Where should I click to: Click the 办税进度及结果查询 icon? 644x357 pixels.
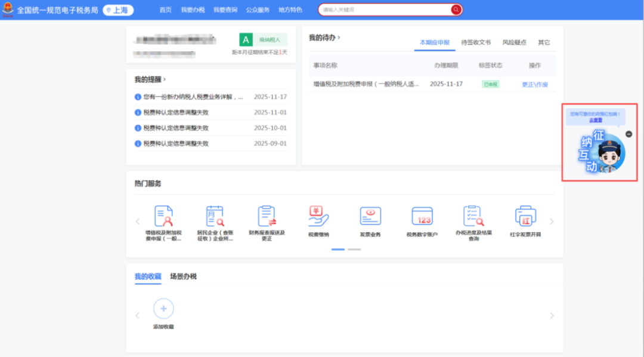pyautogui.click(x=473, y=216)
